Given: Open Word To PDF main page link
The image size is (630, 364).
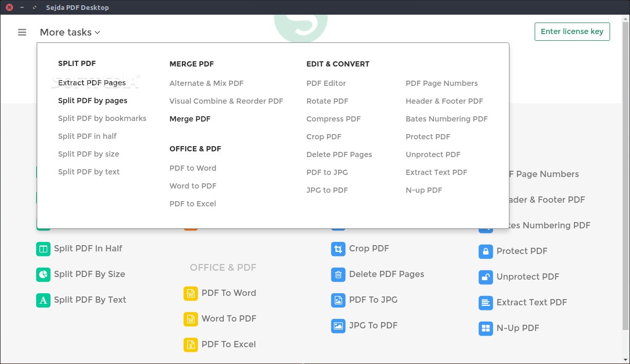Looking at the screenshot, I should [x=229, y=318].
